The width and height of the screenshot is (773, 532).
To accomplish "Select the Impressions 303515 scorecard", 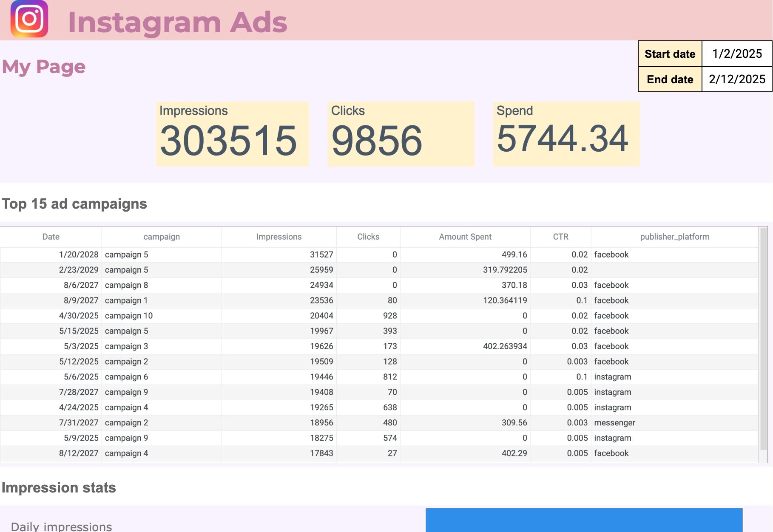I will click(232, 134).
